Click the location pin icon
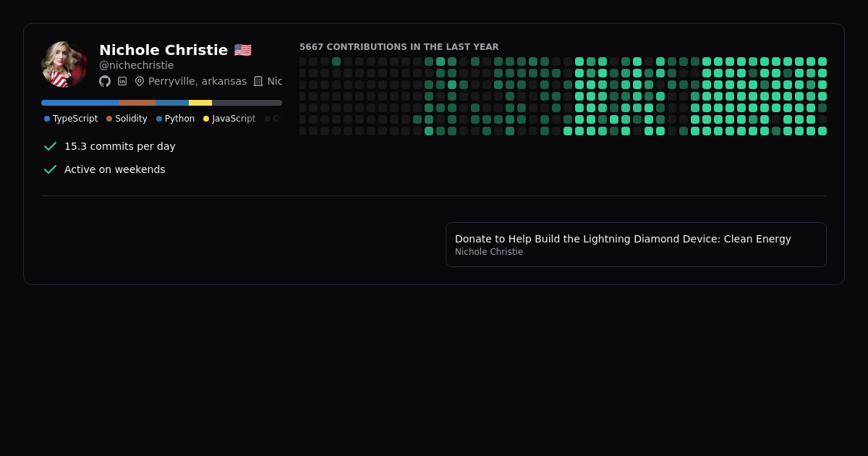868x456 pixels. [x=140, y=81]
